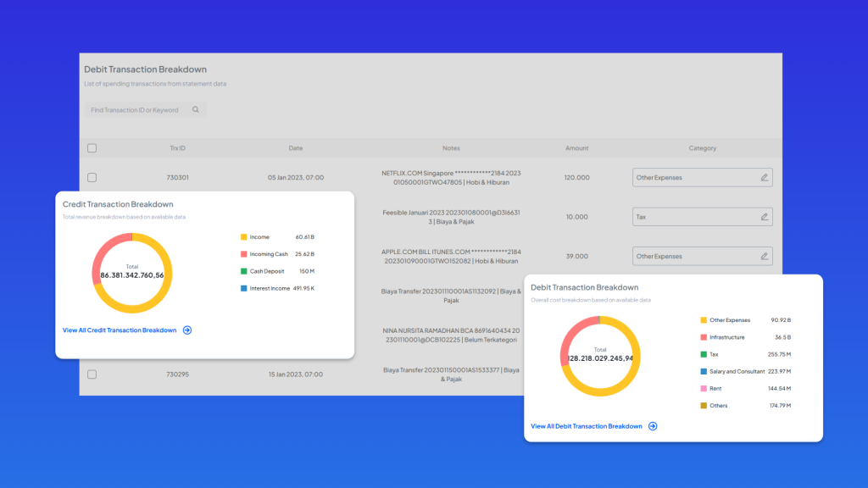The image size is (868, 488).
Task: Sort by the Date column header
Action: pyautogui.click(x=295, y=148)
